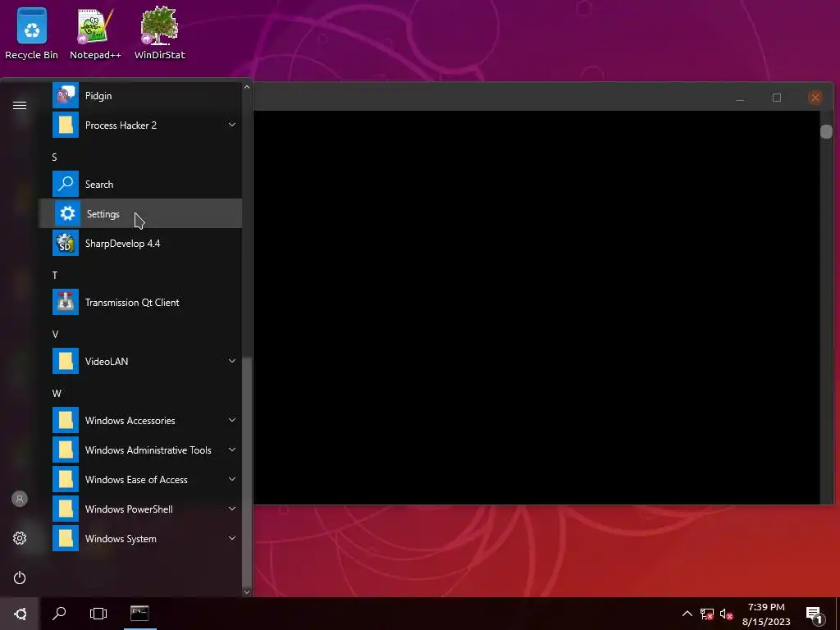Launch the Search app

click(x=139, y=185)
